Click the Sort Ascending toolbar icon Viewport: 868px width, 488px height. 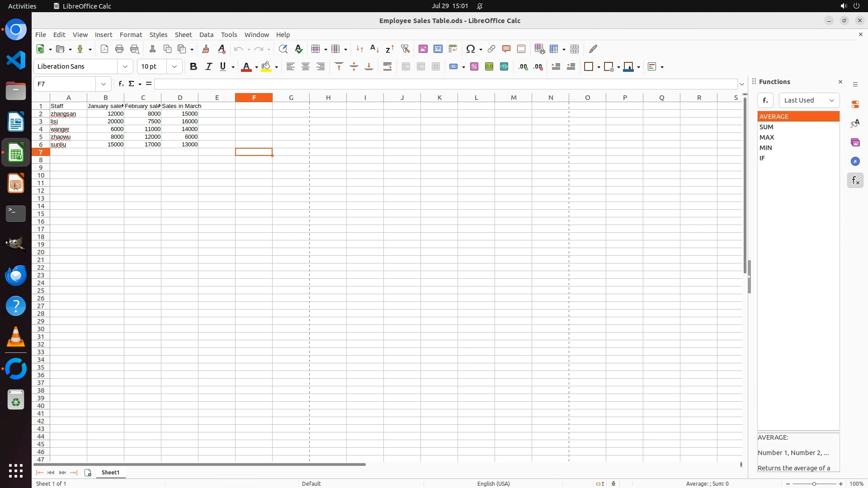(374, 49)
